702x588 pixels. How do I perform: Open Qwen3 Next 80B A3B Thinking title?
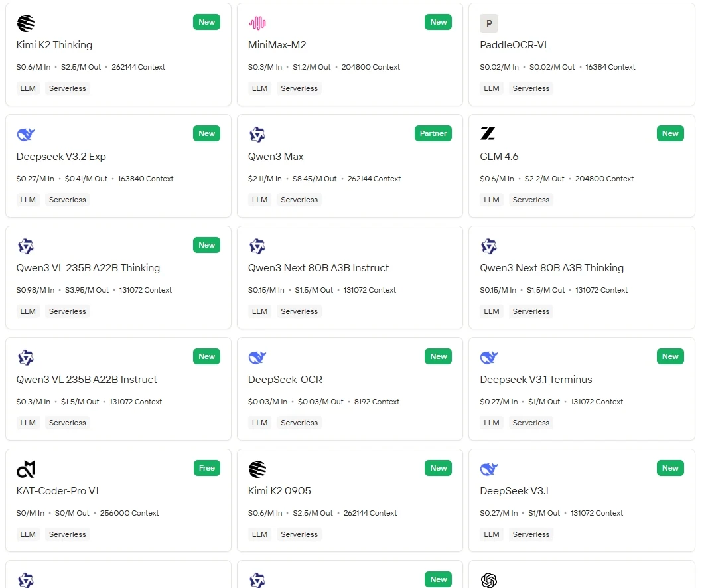(x=551, y=268)
